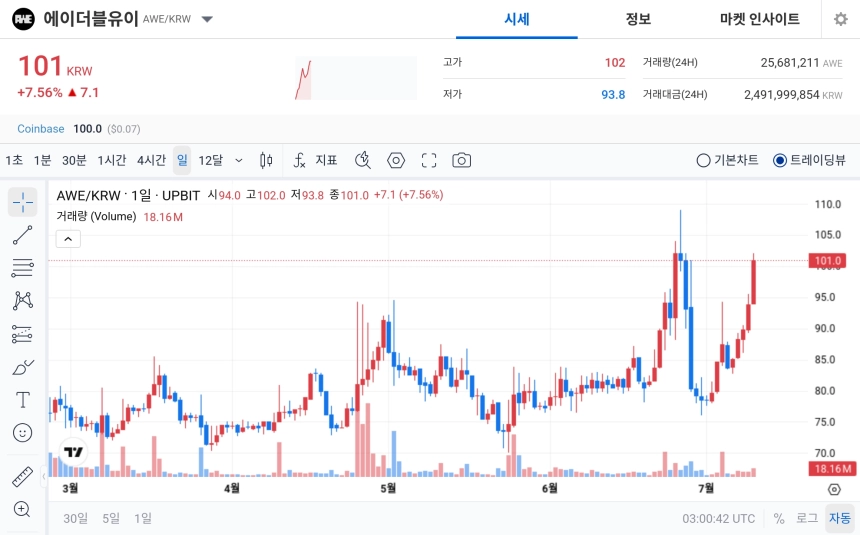Open the horizontal lines tool group
The image size is (860, 535).
[x=22, y=268]
